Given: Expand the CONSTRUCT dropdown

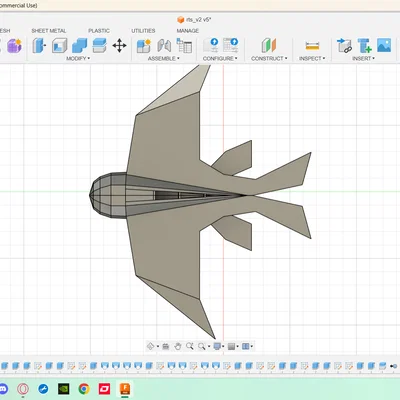Looking at the screenshot, I should [x=269, y=58].
